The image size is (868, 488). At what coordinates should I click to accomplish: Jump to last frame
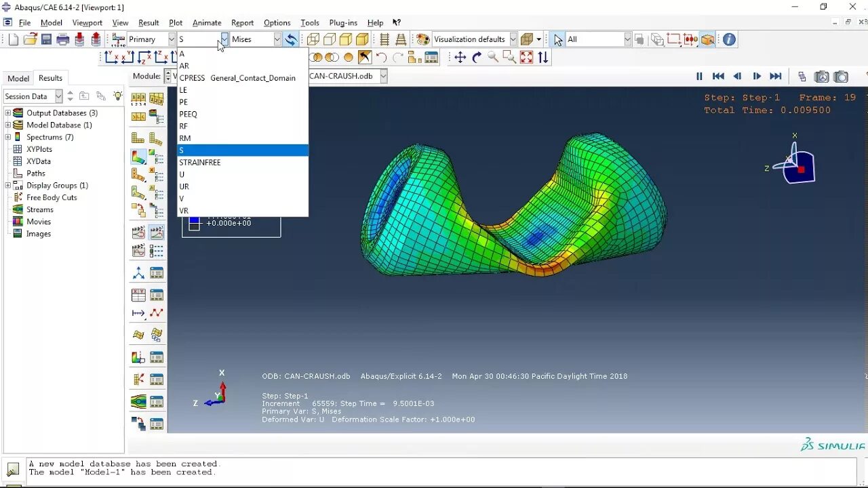776,77
